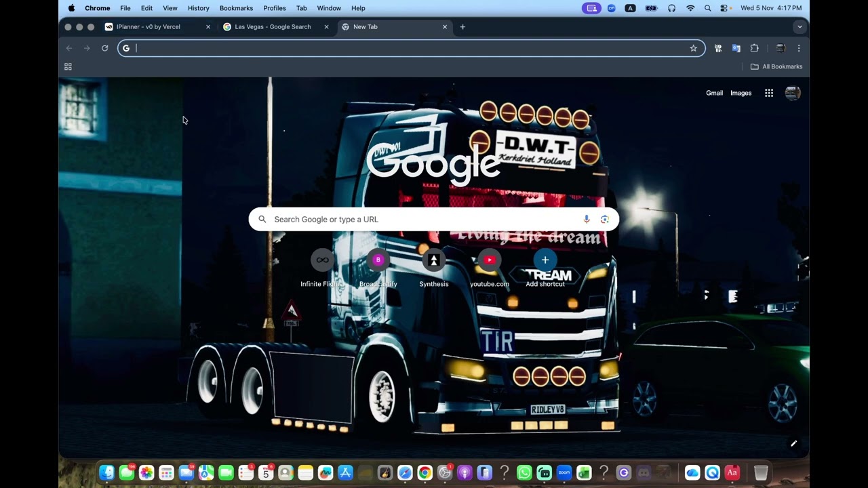Switch to the iPlanner - v0 by Vercel tab
Viewport: 868px width, 488px height.
157,27
